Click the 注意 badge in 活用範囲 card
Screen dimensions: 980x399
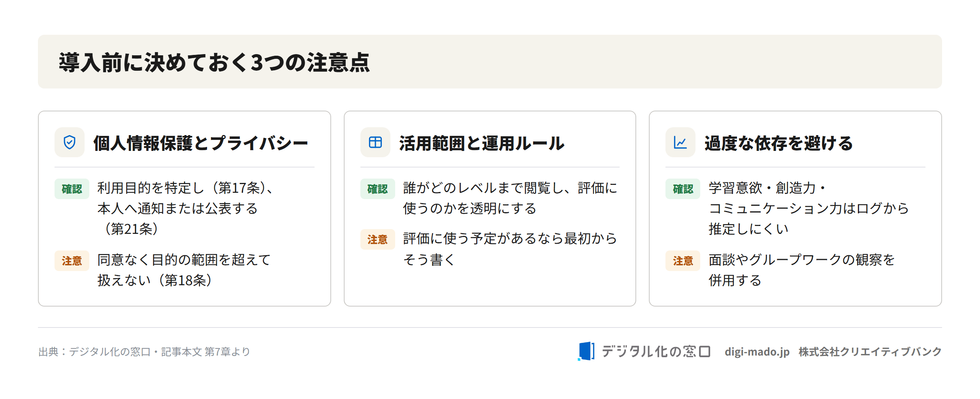[377, 239]
